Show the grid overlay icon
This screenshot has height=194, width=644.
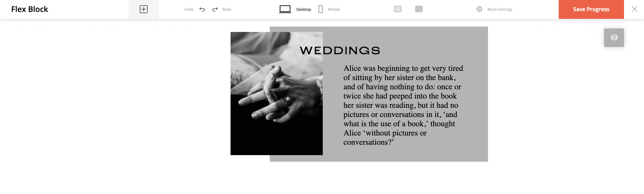tap(419, 9)
